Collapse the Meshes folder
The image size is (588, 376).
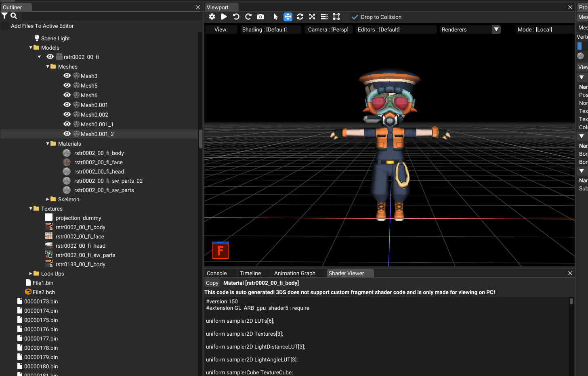point(48,67)
